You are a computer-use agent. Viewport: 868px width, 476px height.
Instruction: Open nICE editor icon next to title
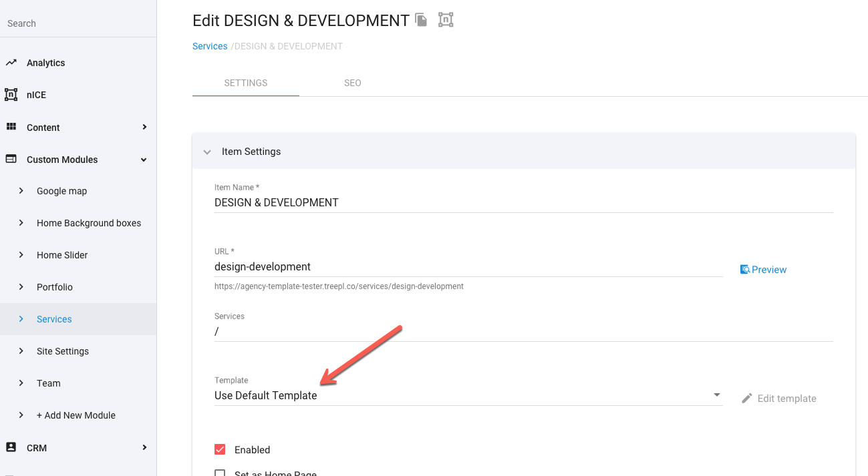tap(446, 20)
